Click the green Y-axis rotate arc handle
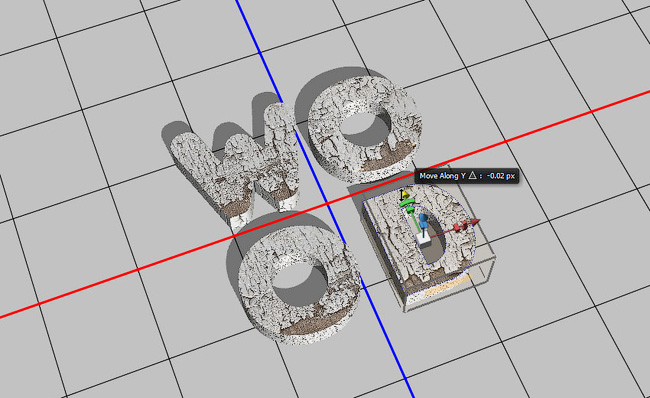650x398 pixels. (407, 202)
